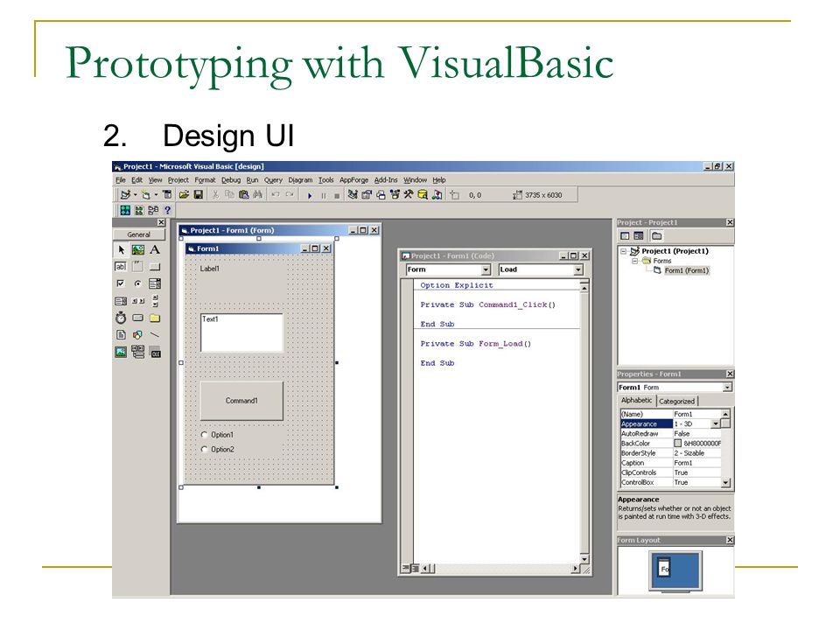Select the Timer control (stopwatch icon)
Viewport: 840px width, 630px height.
[x=121, y=318]
